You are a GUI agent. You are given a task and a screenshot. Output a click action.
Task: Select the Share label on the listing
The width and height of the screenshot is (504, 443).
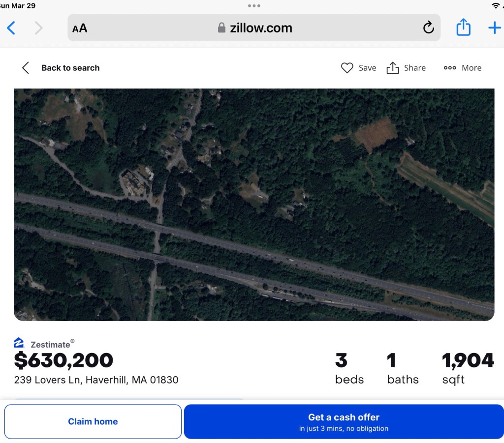coord(415,68)
